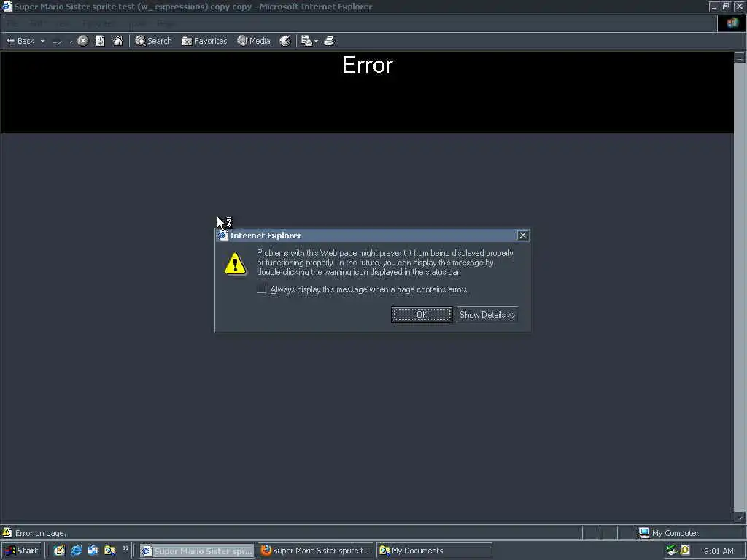Print the page via toolbar icon

click(329, 41)
